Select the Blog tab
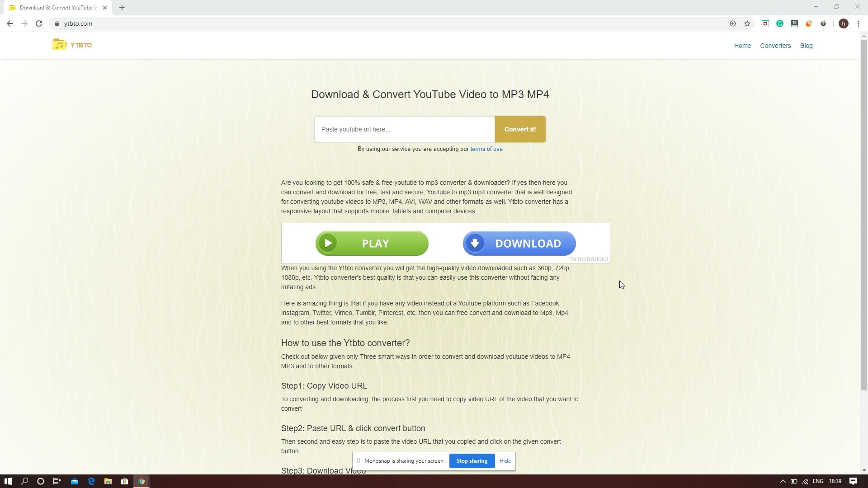Image resolution: width=868 pixels, height=488 pixels. click(x=807, y=45)
